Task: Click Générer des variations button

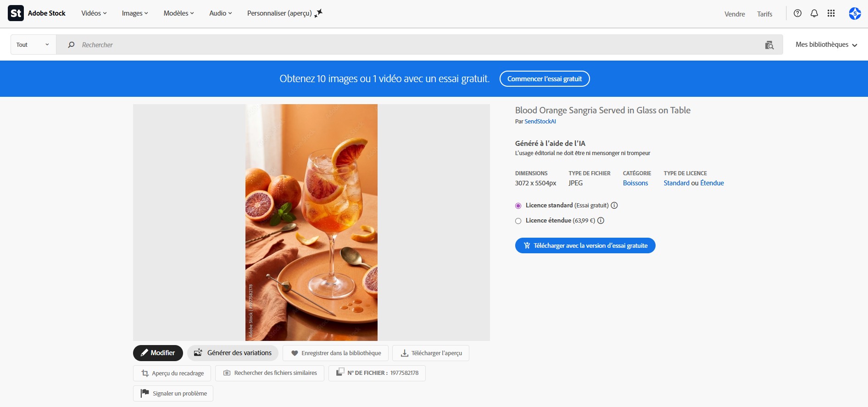Action: 233,353
